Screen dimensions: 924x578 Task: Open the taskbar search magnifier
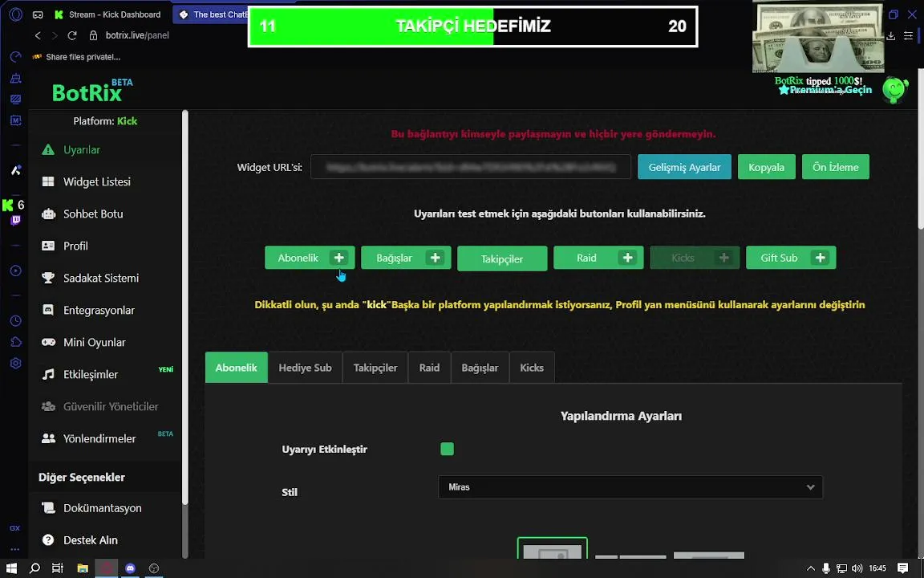pyautogui.click(x=34, y=568)
